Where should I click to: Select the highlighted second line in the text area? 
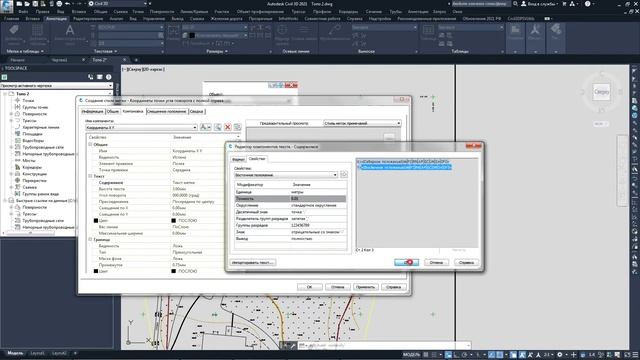(x=405, y=167)
